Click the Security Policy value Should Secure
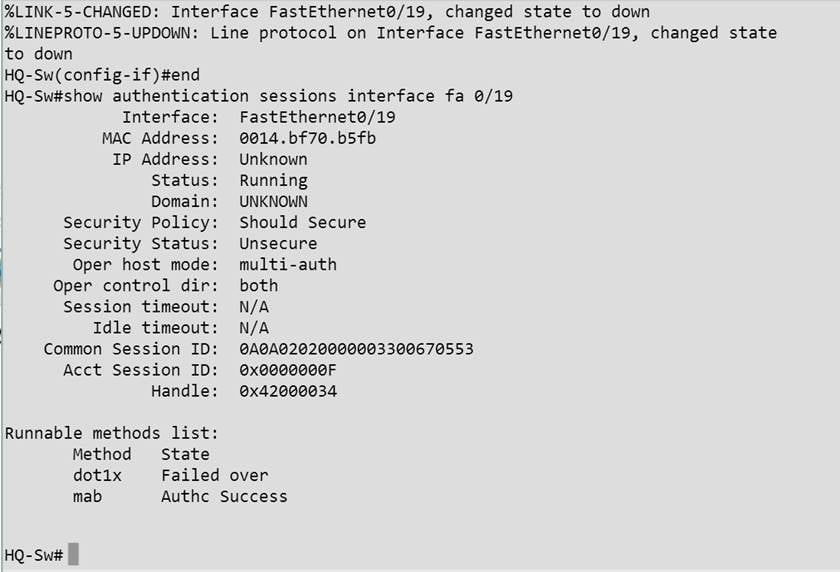 tap(302, 222)
